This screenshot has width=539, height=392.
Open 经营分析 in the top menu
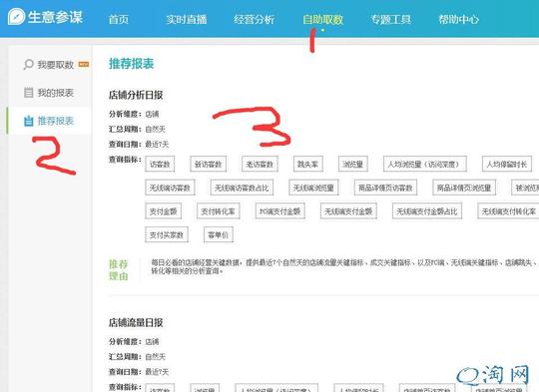(255, 19)
